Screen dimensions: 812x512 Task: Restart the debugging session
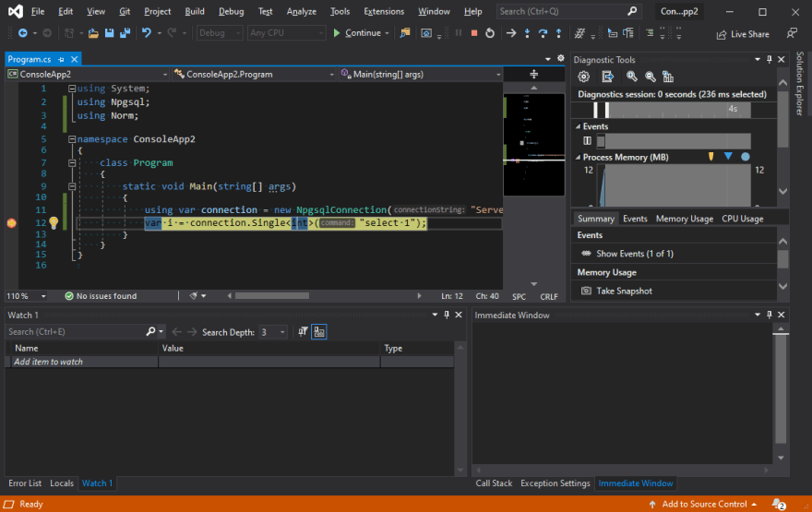point(490,33)
